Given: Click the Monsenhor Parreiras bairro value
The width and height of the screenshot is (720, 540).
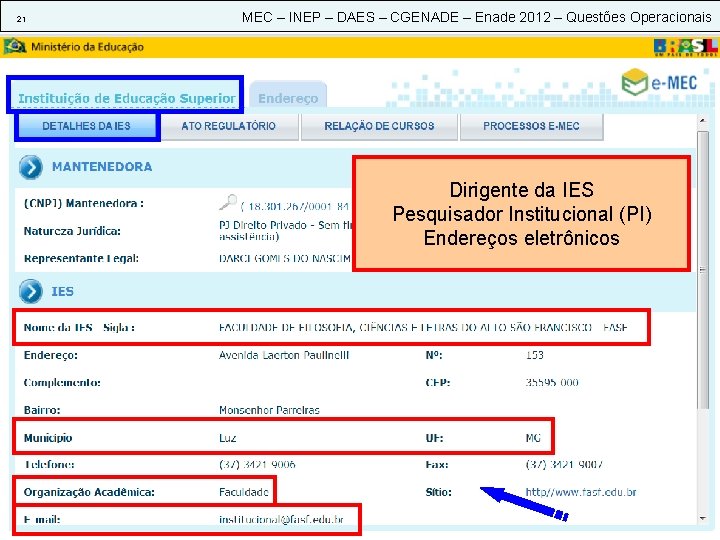Looking at the screenshot, I should coord(269,410).
